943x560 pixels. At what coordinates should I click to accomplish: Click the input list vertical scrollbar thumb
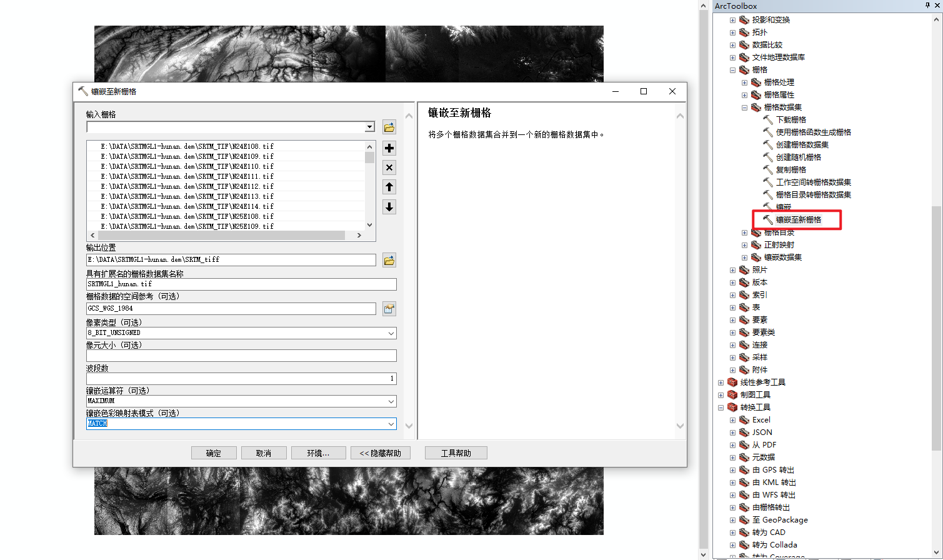pos(370,157)
